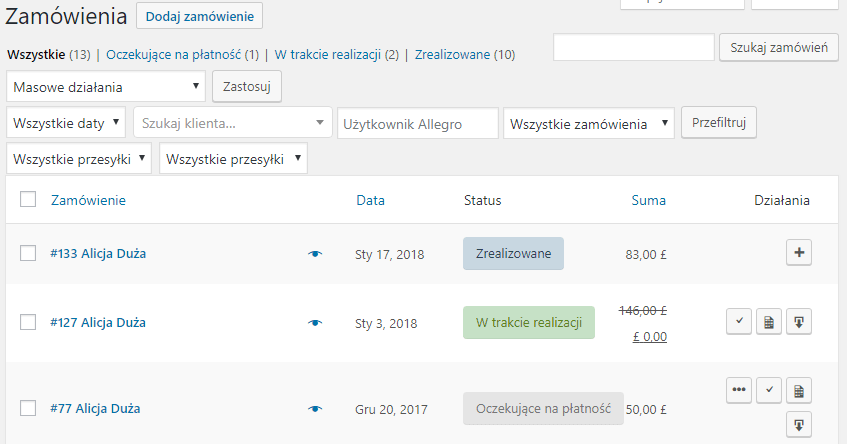Expand the Wszystkie zamówienia dropdown

coord(589,124)
